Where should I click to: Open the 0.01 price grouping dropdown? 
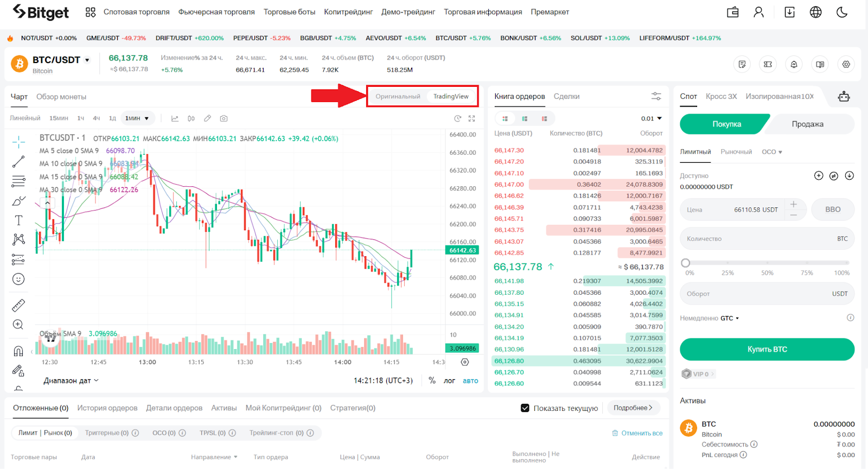tap(652, 118)
